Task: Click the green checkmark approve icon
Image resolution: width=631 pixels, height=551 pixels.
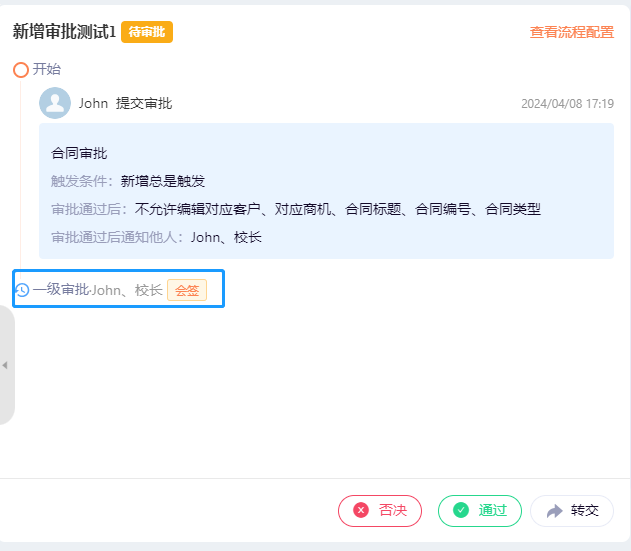Action: (461, 510)
